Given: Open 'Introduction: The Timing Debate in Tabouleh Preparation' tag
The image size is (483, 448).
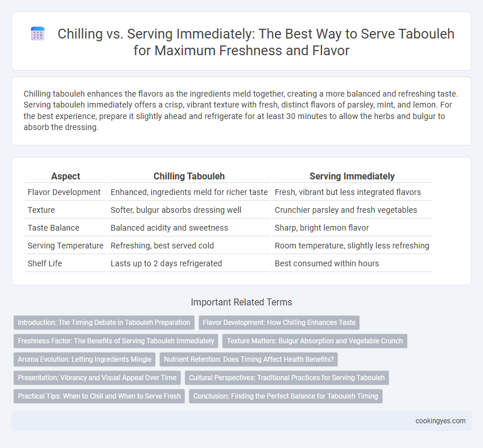Looking at the screenshot, I should point(104,323).
